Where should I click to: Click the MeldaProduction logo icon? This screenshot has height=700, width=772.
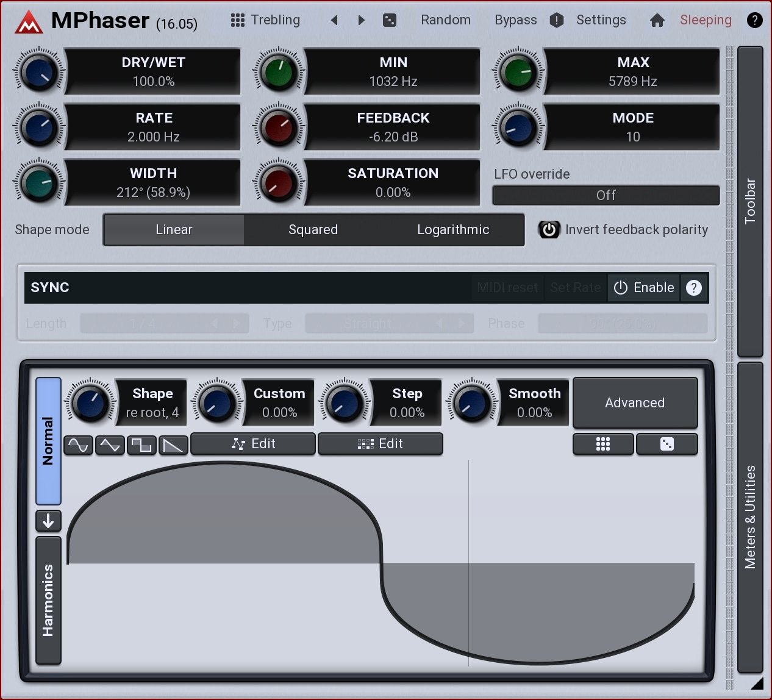coord(29,21)
